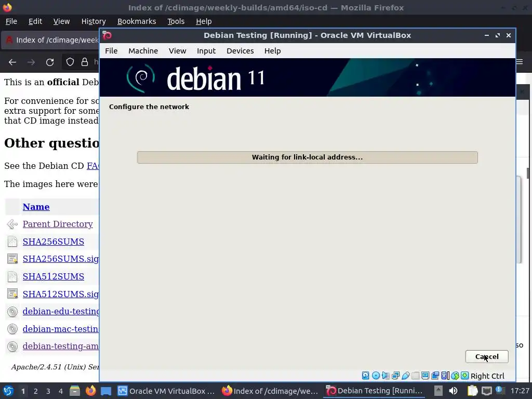Viewport: 532px width, 399px height.
Task: Click the 'Waiting for link-local address' progress bar
Action: pos(308,157)
